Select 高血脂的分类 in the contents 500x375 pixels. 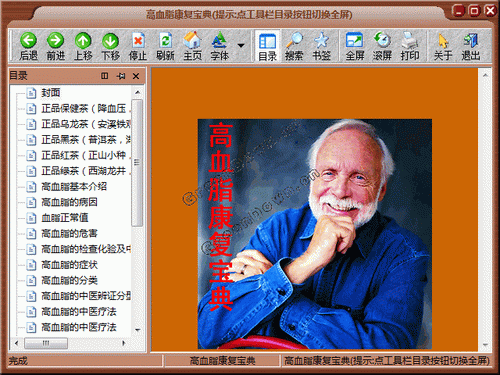pos(69,280)
